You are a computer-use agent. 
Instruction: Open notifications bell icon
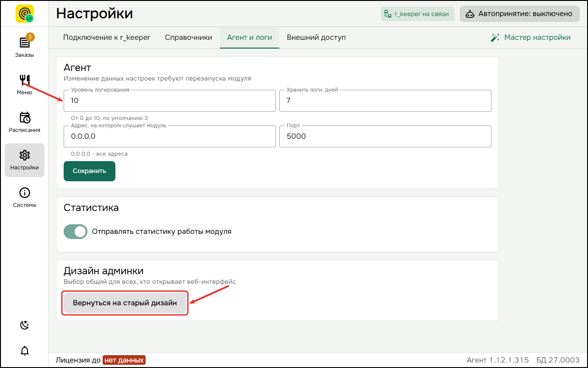[x=25, y=351]
